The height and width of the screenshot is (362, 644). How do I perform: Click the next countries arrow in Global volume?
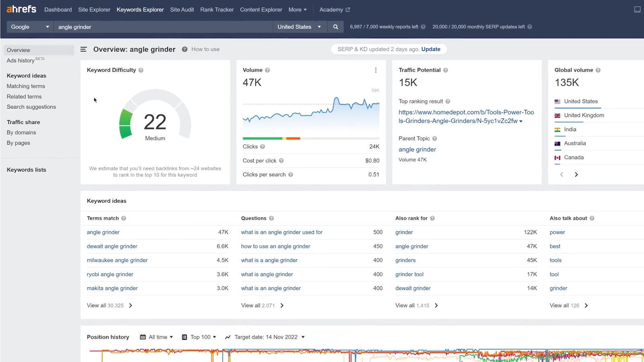[576, 175]
